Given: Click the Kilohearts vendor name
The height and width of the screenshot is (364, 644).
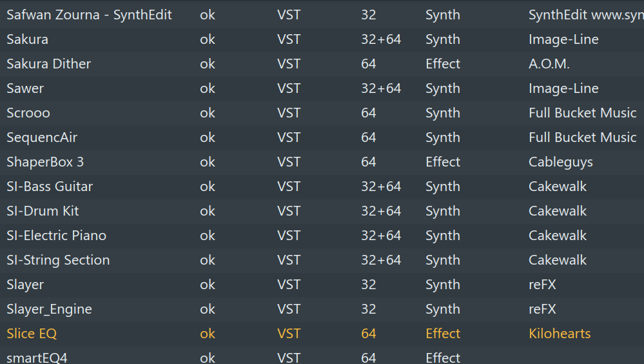Looking at the screenshot, I should [x=560, y=334].
